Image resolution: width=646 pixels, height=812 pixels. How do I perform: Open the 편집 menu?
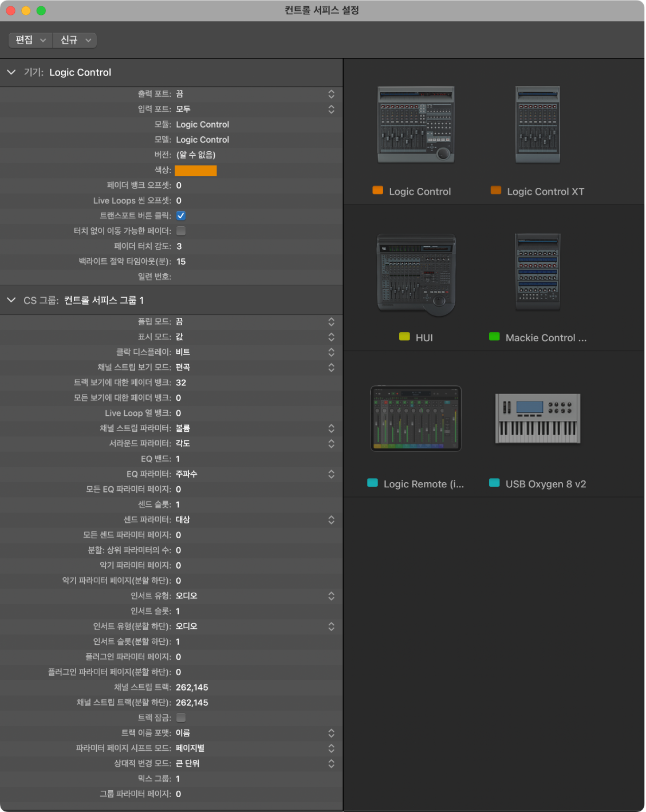pos(30,40)
